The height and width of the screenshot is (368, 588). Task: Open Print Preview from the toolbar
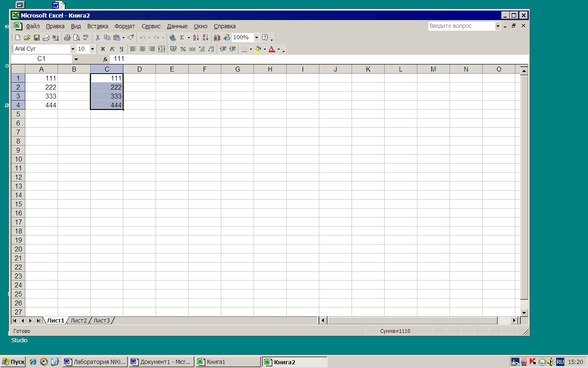pos(77,38)
